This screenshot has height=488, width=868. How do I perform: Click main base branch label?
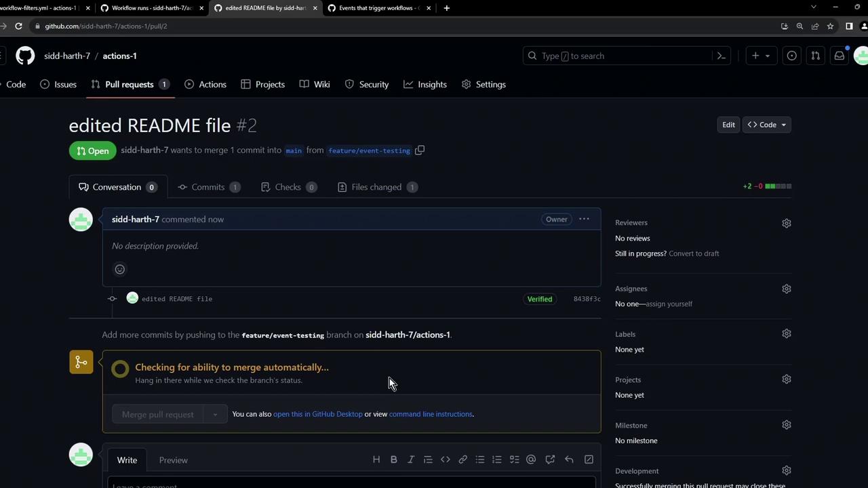coord(294,150)
